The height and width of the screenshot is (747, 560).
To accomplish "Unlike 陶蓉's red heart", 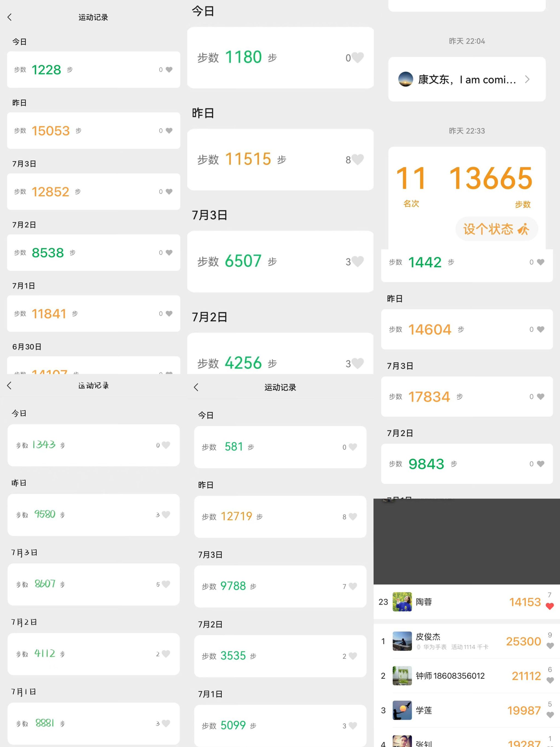I will [x=550, y=606].
